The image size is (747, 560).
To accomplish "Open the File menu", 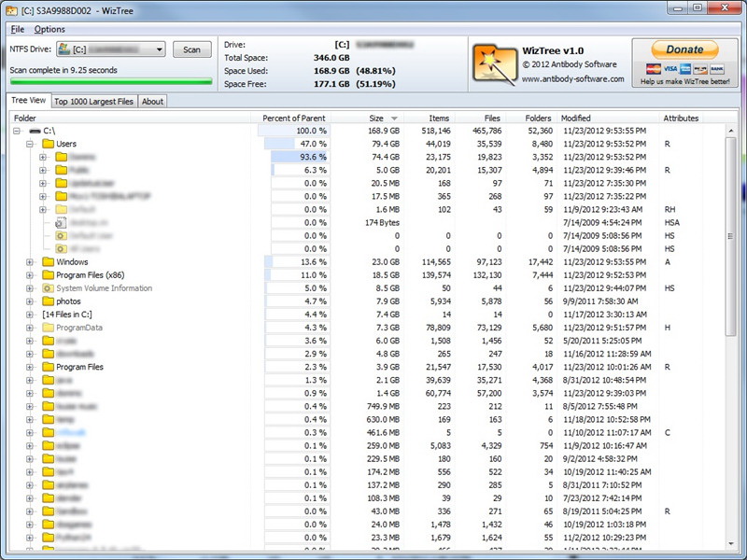I will pos(18,29).
